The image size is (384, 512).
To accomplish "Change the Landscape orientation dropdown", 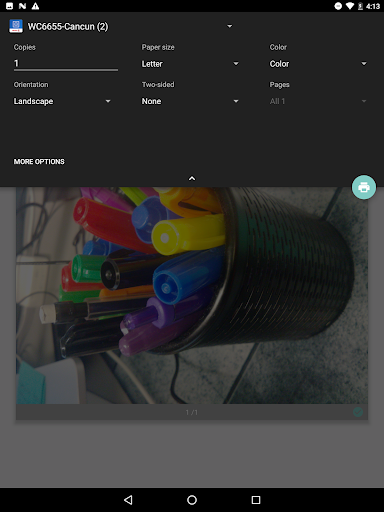I will tap(62, 101).
